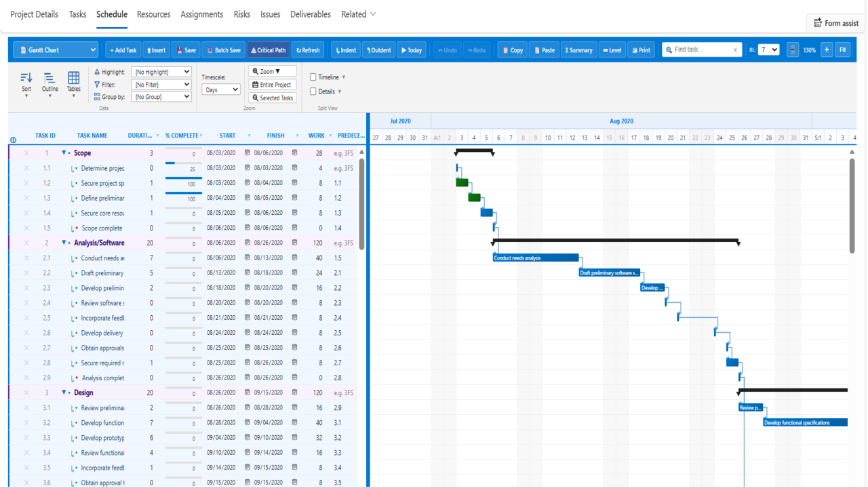The height and width of the screenshot is (488, 868).
Task: Collapse the Analysis/Software summary task
Action: click(64, 243)
